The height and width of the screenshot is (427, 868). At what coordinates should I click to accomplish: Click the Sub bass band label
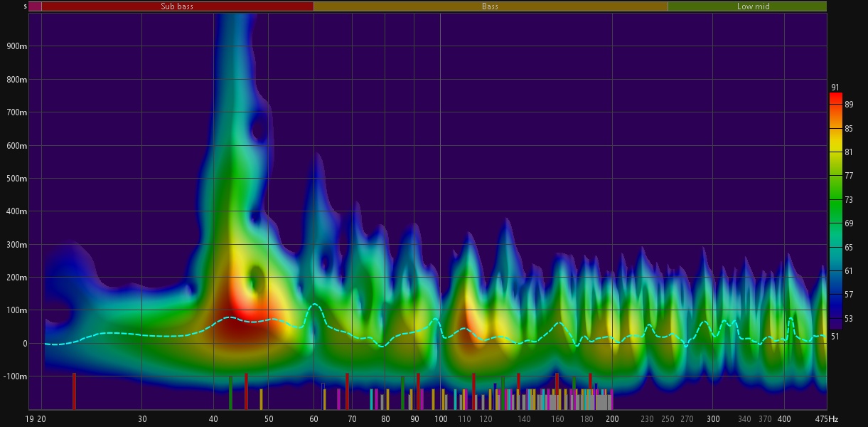click(x=177, y=6)
